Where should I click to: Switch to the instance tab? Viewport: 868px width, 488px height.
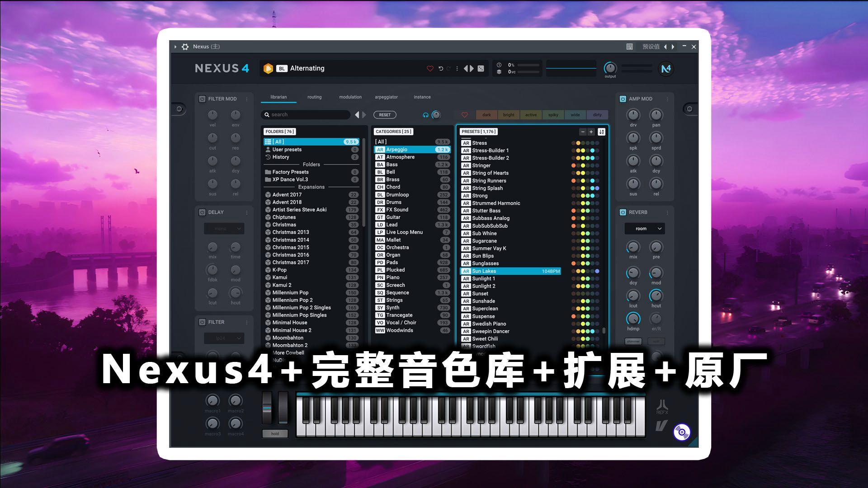[422, 97]
